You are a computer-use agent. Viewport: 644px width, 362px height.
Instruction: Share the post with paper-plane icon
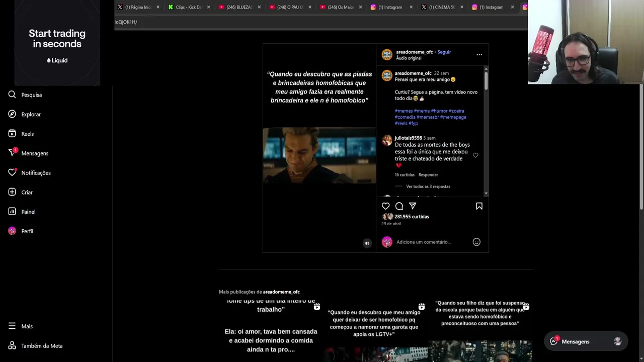point(413,206)
